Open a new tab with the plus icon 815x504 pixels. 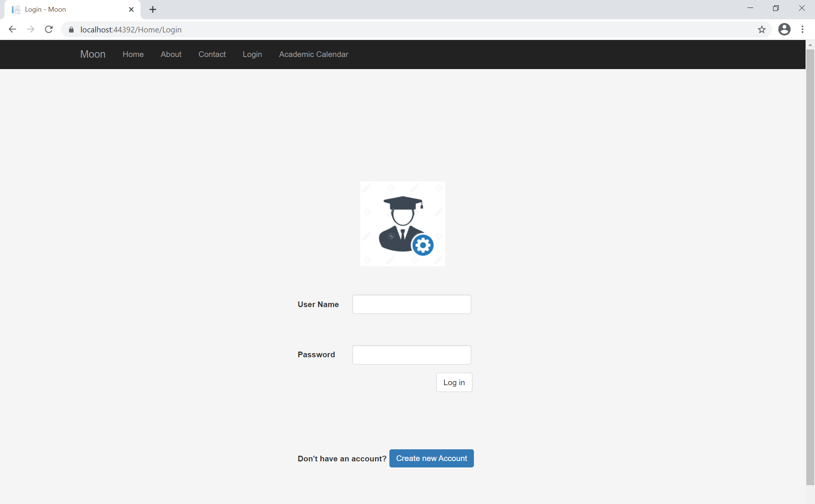click(153, 9)
